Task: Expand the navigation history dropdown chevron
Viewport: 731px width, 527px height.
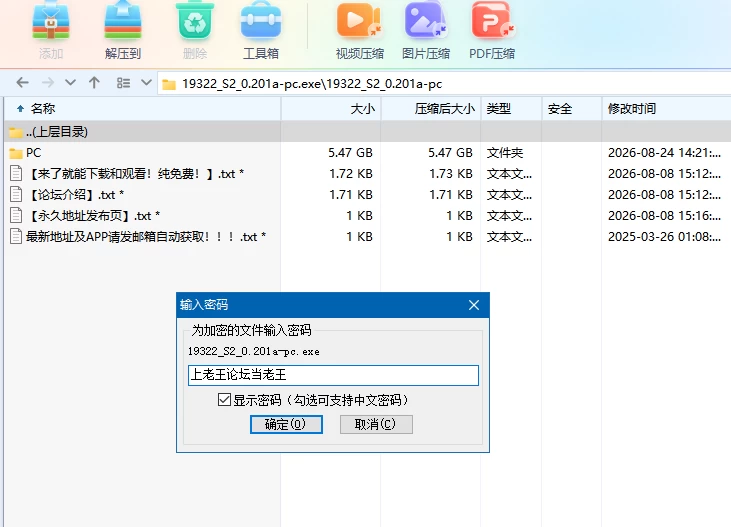Action: tap(70, 83)
